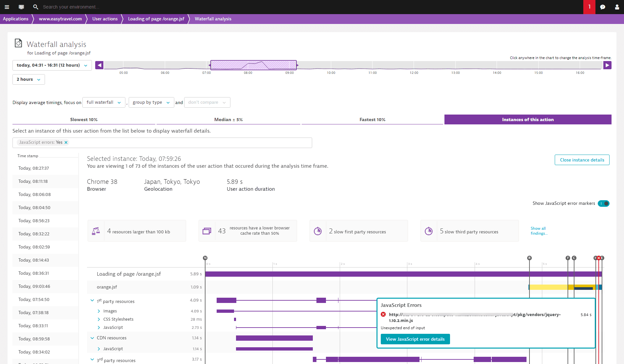
Task: Shift timeline back with left arrow
Action: 99,65
